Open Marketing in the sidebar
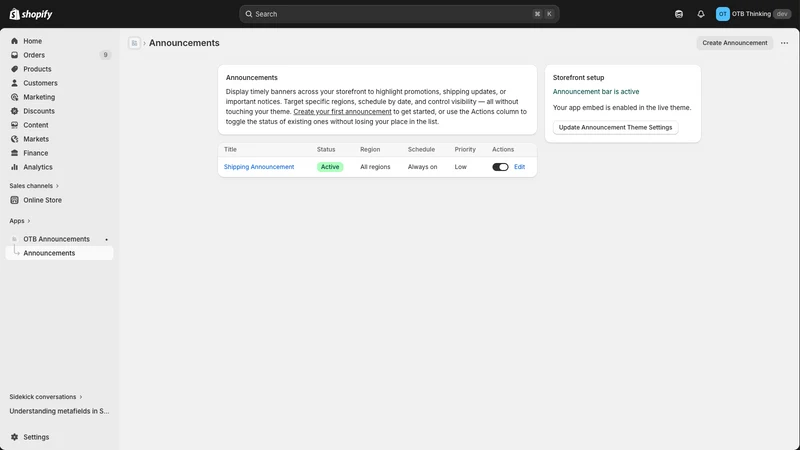This screenshot has height=450, width=800. click(x=59, y=97)
